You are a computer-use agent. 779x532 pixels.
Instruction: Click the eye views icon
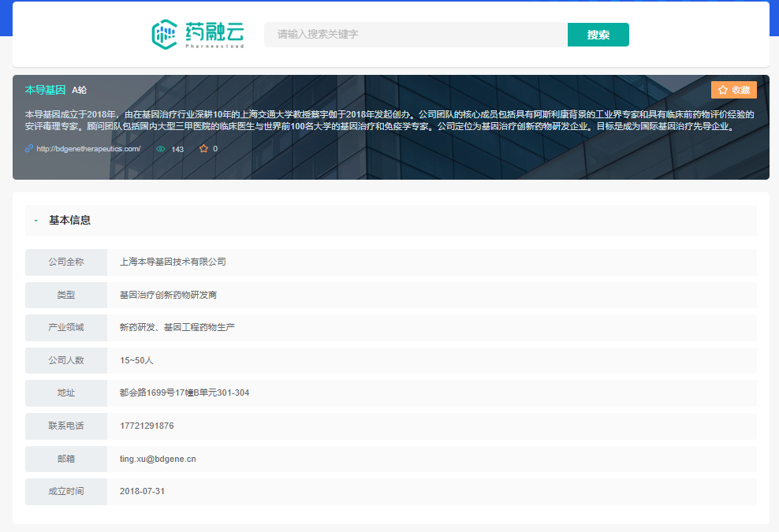coord(161,149)
